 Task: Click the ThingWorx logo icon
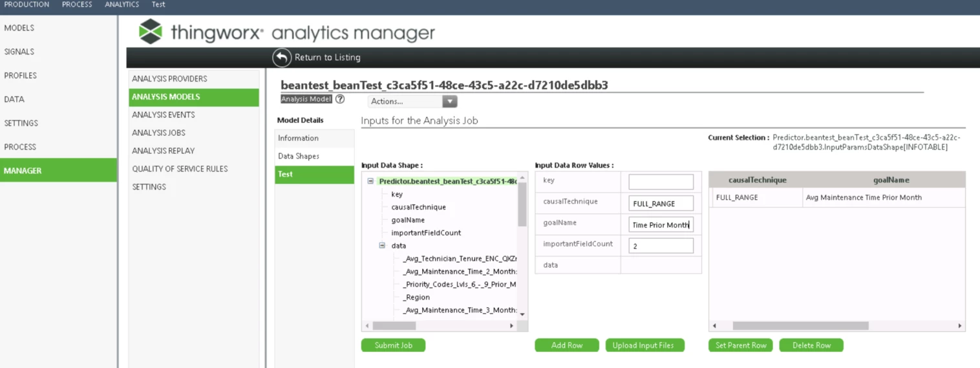(151, 31)
